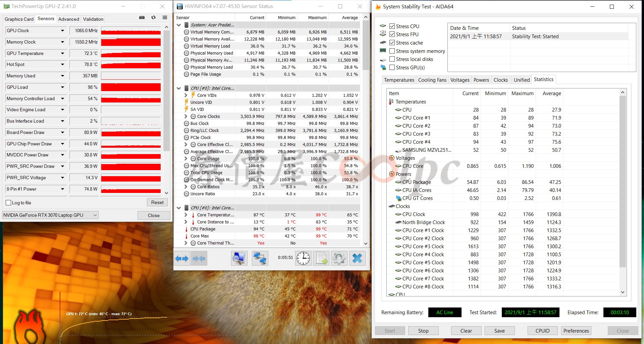This screenshot has height=344, width=644.
Task: Click Powers category icon in AIDA64
Action: 391,174
